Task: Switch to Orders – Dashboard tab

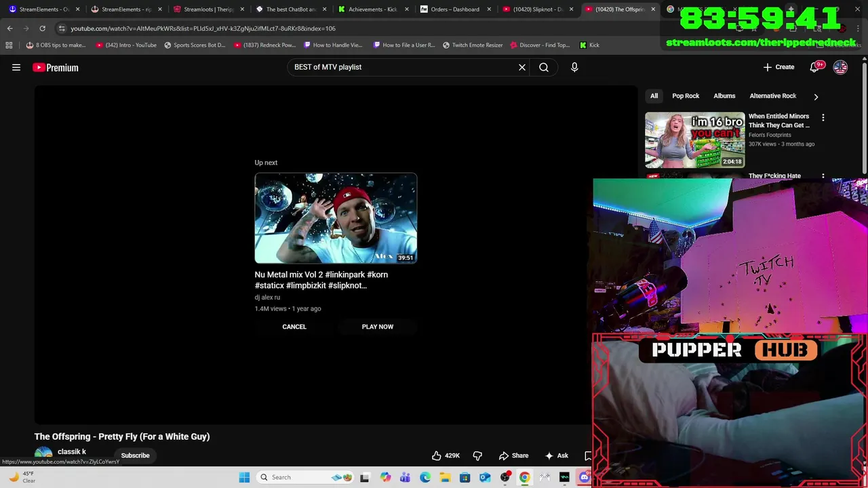Action: coord(454,9)
